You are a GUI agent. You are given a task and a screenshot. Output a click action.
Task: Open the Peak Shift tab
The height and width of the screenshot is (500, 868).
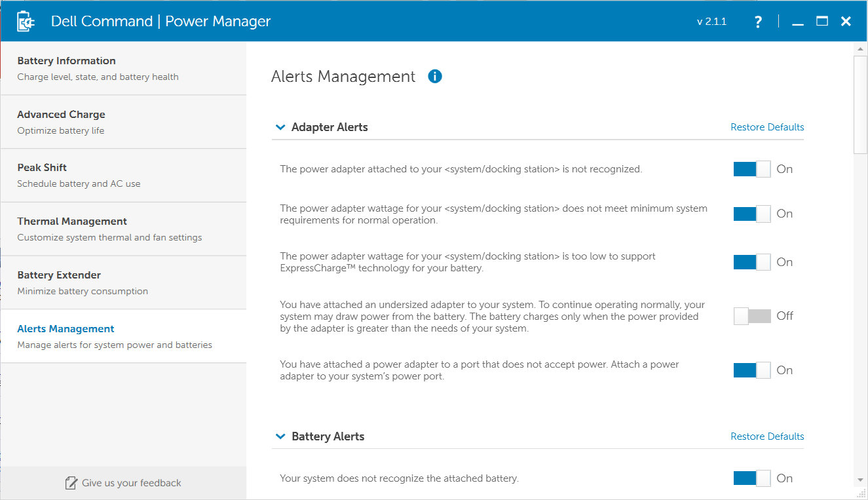[123, 176]
